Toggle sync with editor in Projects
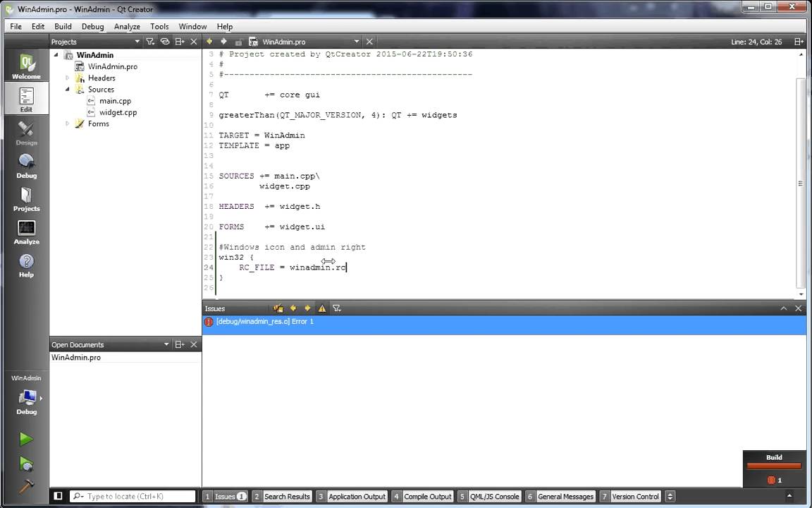Screen dimensions: 812x508 pyautogui.click(x=165, y=42)
